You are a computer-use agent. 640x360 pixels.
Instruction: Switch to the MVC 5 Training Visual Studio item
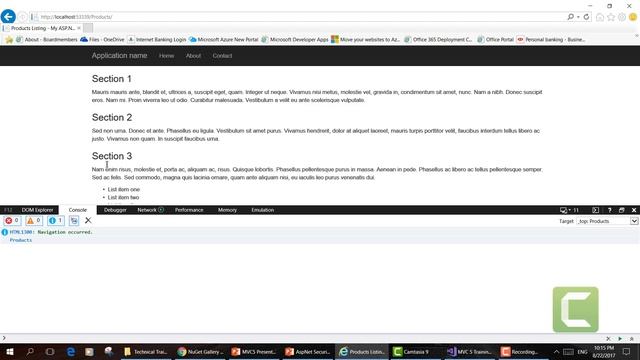coord(469,352)
